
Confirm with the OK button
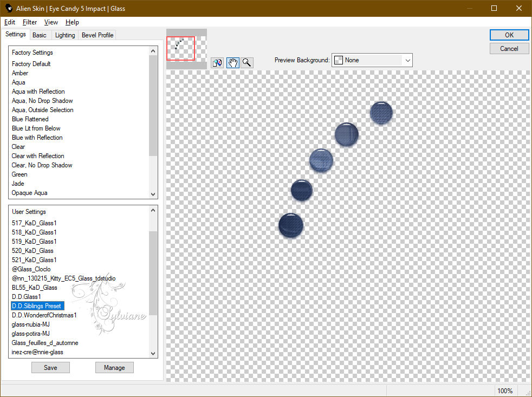coord(509,35)
